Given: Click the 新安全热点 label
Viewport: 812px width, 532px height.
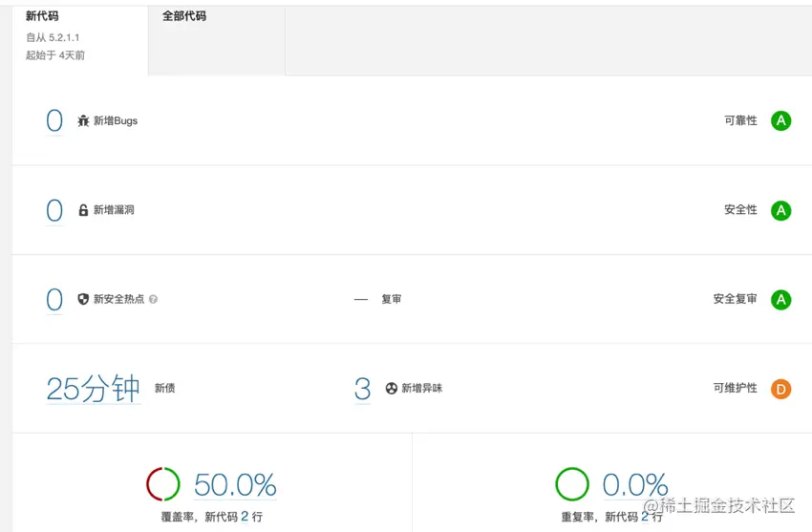Looking at the screenshot, I should click(x=119, y=299).
